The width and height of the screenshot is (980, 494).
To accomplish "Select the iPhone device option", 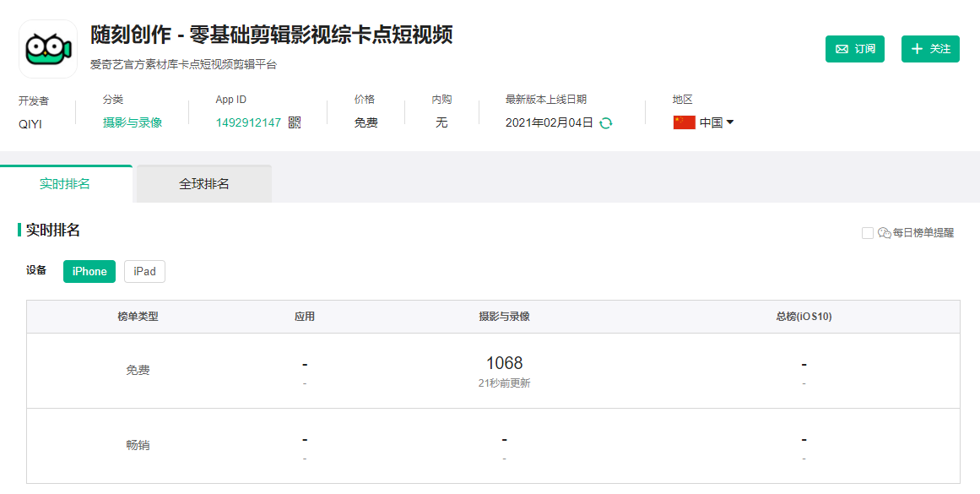I will [89, 271].
